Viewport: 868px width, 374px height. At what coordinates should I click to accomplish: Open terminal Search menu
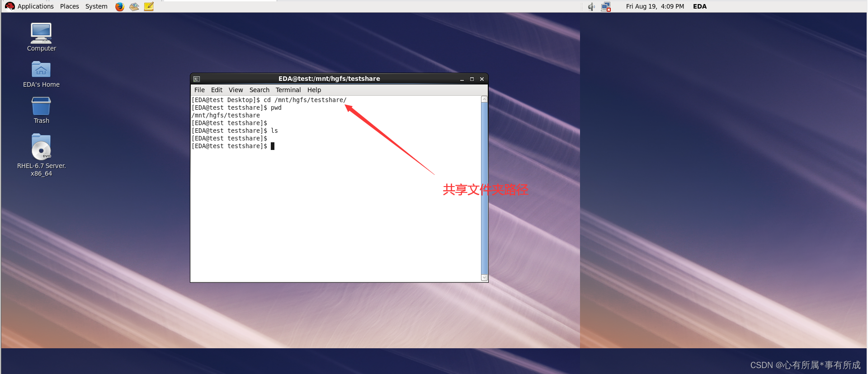click(259, 90)
